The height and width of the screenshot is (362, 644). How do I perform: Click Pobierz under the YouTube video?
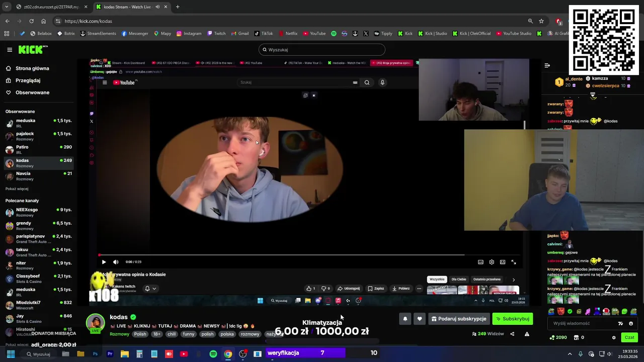(x=401, y=289)
